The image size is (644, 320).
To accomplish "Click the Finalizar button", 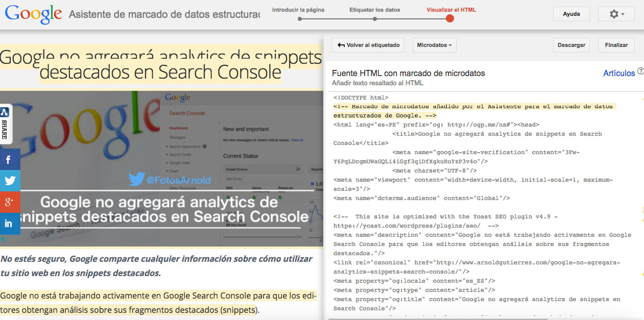I will coord(616,45).
